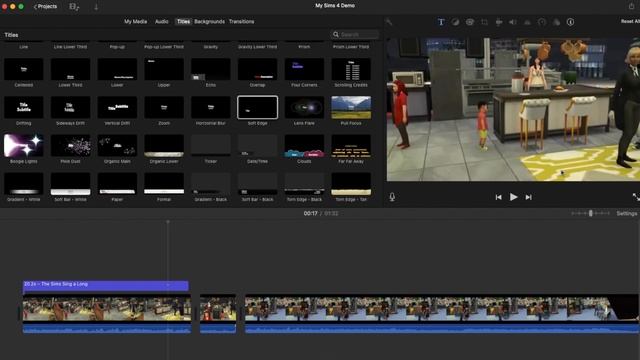Image resolution: width=640 pixels, height=360 pixels.
Task: Go back to Projects view
Action: click(45, 7)
